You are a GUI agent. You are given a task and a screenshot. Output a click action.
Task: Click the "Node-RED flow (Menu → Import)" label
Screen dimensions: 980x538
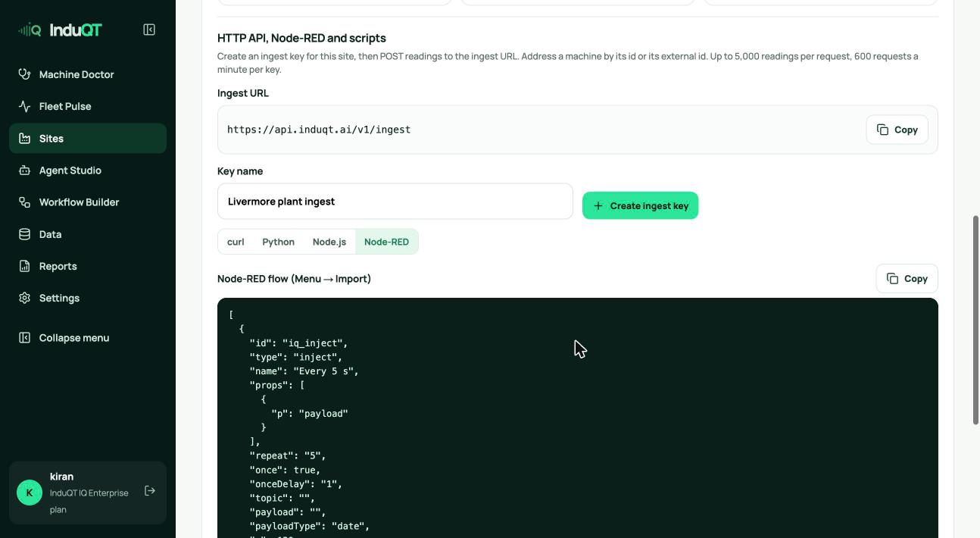pyautogui.click(x=294, y=279)
